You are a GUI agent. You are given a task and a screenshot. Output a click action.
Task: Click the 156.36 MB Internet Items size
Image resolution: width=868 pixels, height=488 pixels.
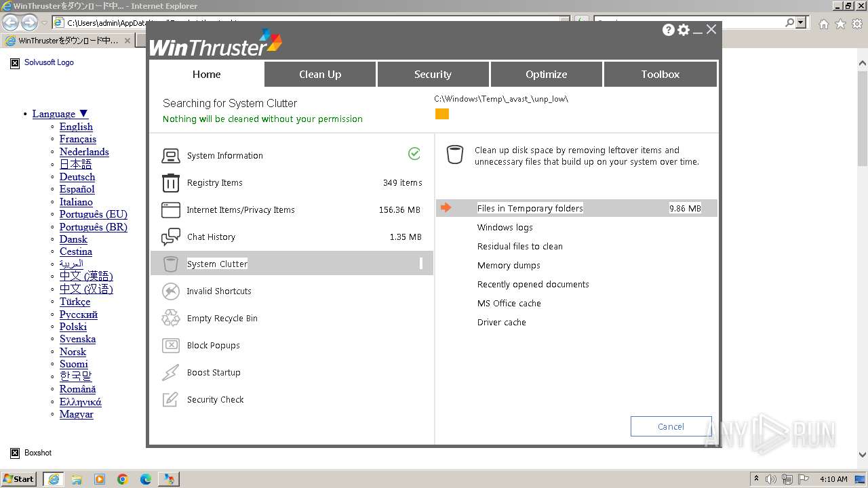(x=400, y=210)
